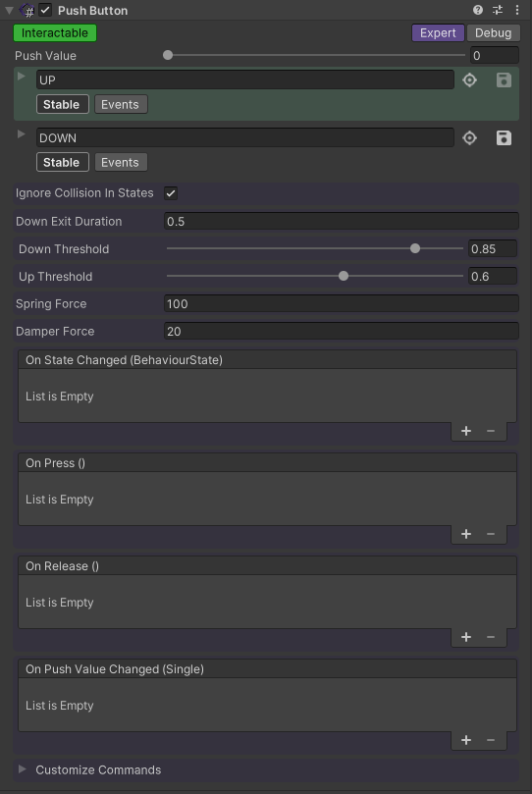Open the component preset settings icon

tap(498, 10)
